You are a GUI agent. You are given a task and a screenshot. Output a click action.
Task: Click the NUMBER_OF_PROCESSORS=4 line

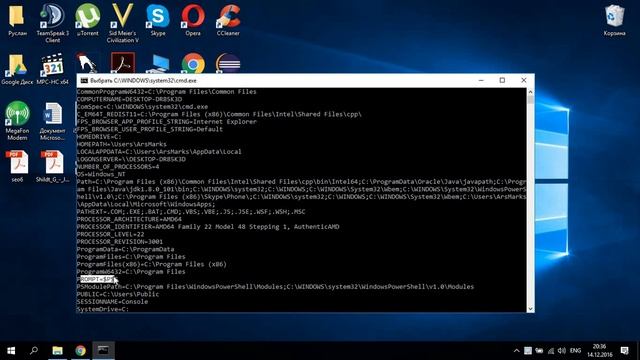(118, 167)
